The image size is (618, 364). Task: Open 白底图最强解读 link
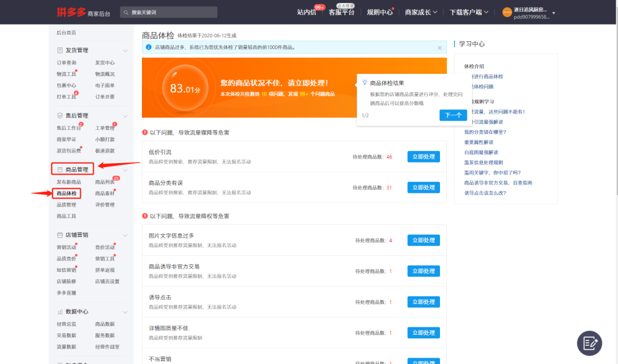481,152
